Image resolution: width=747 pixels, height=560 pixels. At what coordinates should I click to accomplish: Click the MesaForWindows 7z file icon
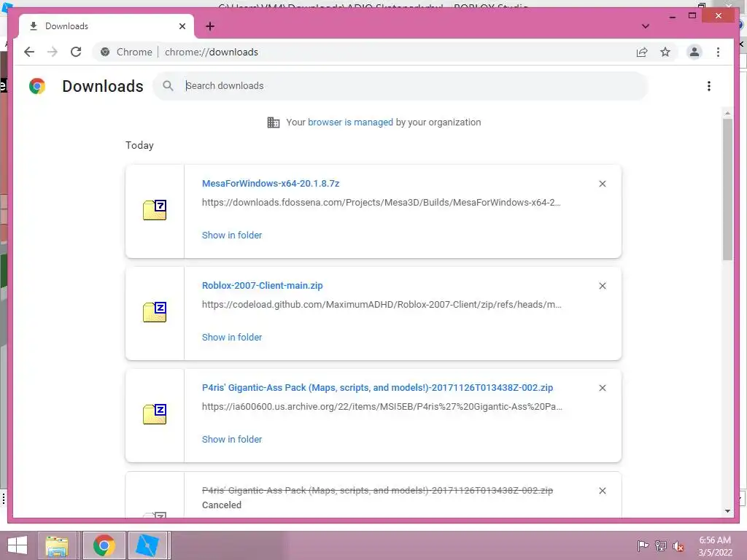tap(155, 210)
